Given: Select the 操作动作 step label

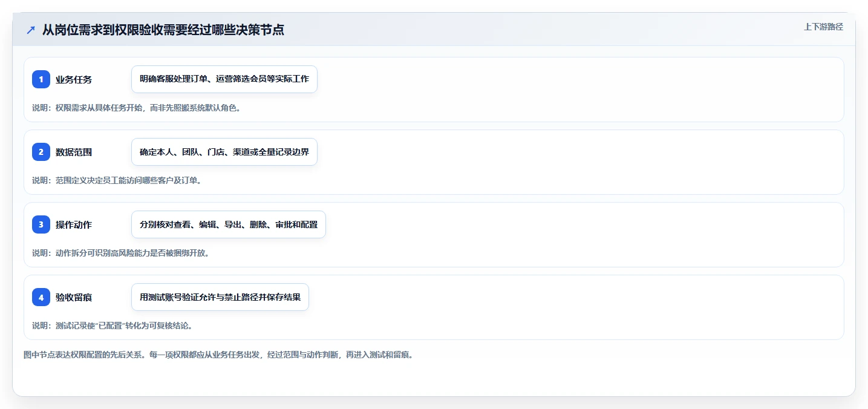Looking at the screenshot, I should coord(74,224).
